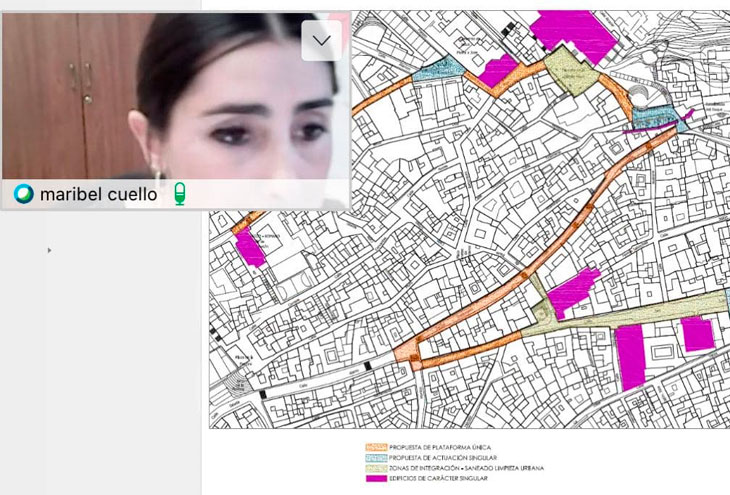Select legend text Propuesta de Actuación Singular
This screenshot has height=495, width=730.
click(443, 457)
